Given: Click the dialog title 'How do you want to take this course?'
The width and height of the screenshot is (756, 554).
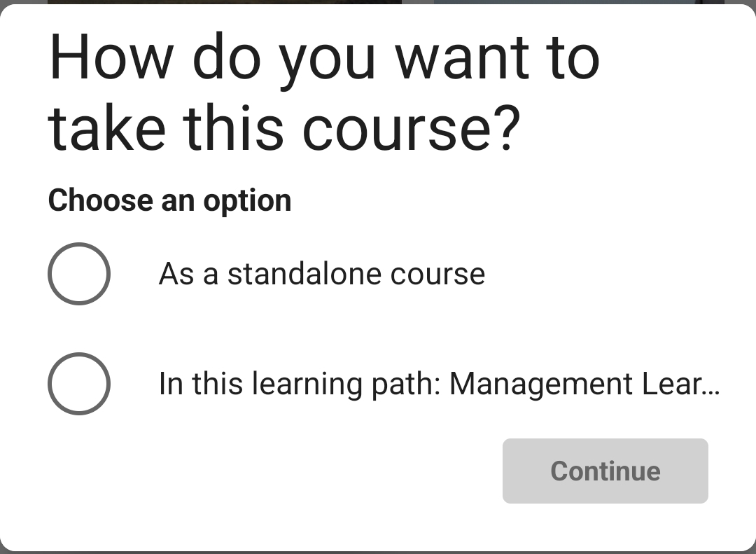Looking at the screenshot, I should (287, 91).
